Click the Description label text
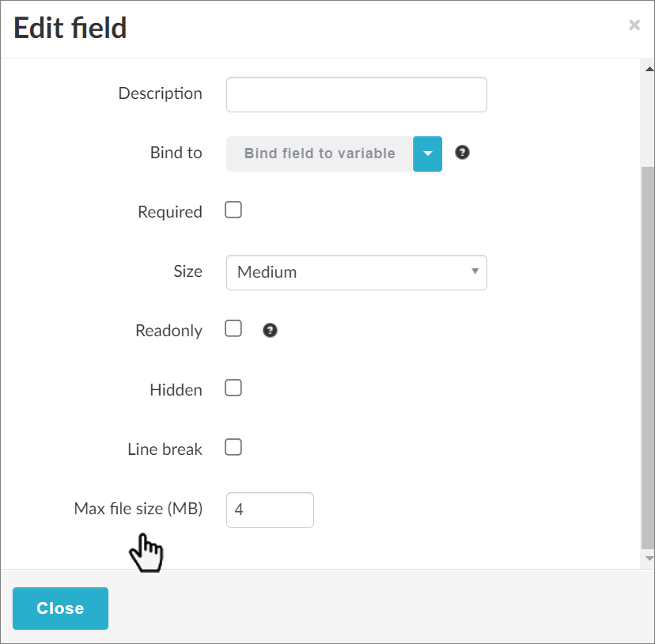This screenshot has height=644, width=655. pos(160,93)
